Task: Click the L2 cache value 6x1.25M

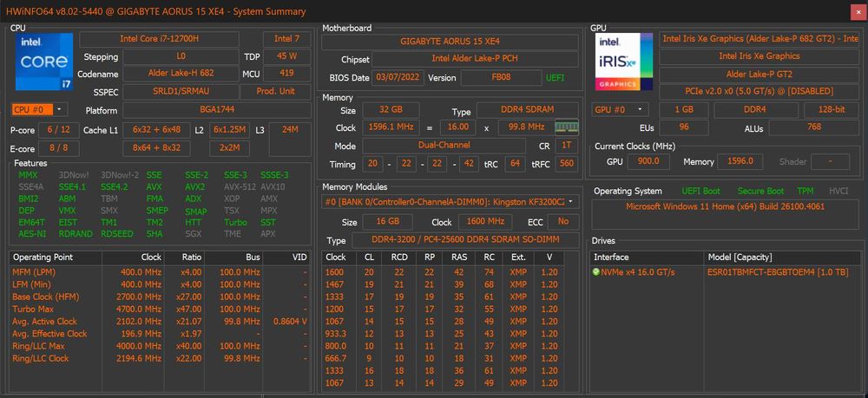Action: coord(229,130)
